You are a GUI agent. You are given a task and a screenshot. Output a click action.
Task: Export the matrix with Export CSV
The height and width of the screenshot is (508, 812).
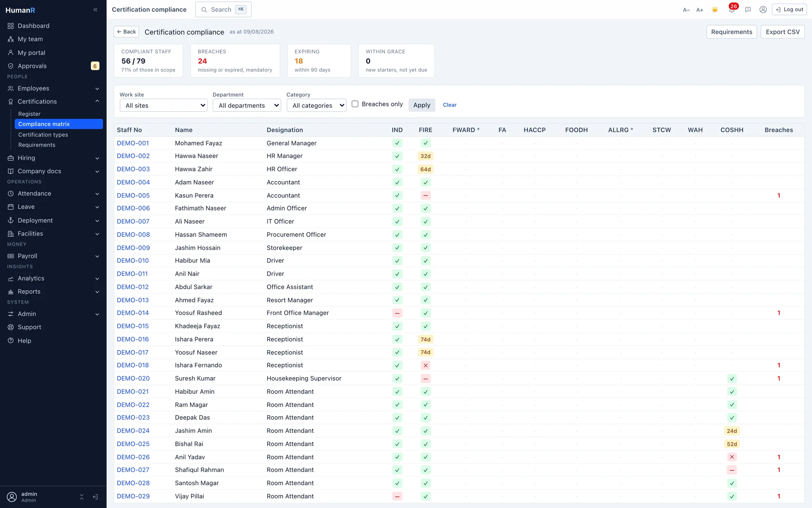coord(782,32)
